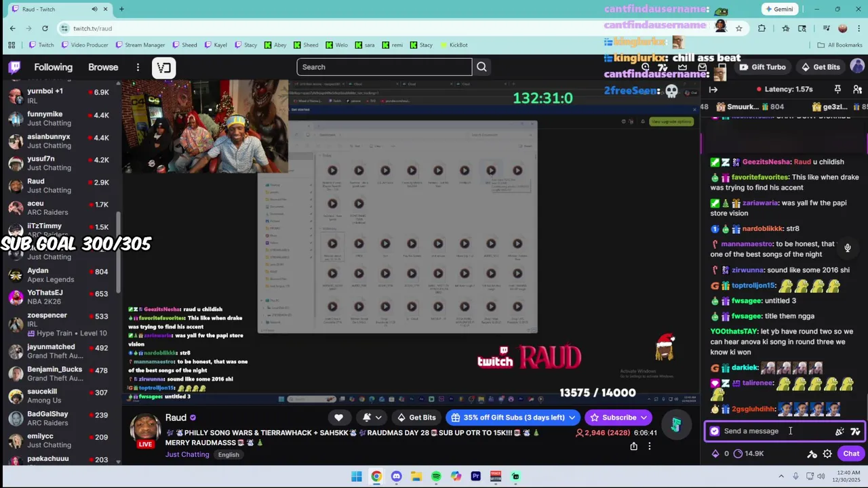Click the chat identity badge icon
This screenshot has width=868, height=488.
click(x=714, y=431)
